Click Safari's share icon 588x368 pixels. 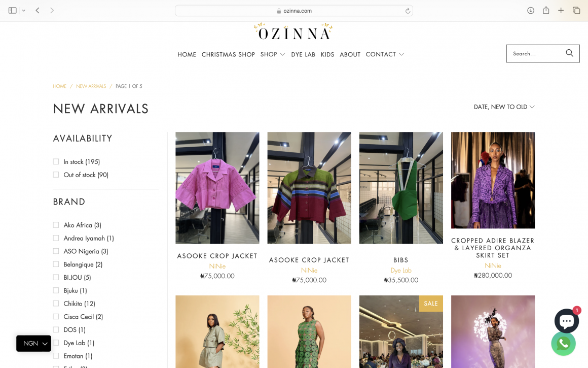[x=546, y=11]
